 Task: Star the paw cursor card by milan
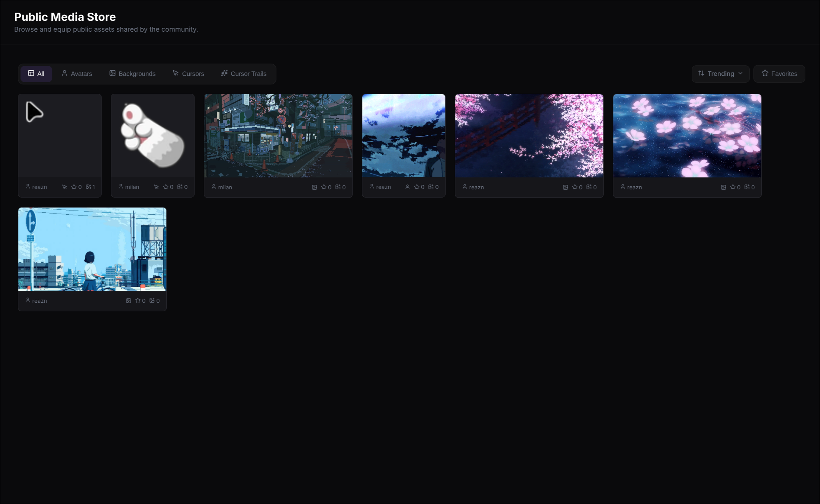point(166,187)
